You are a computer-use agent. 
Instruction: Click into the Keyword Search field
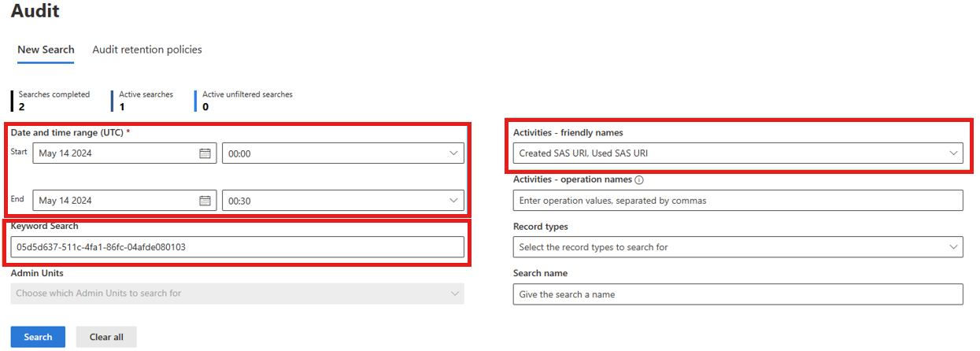pyautogui.click(x=237, y=247)
